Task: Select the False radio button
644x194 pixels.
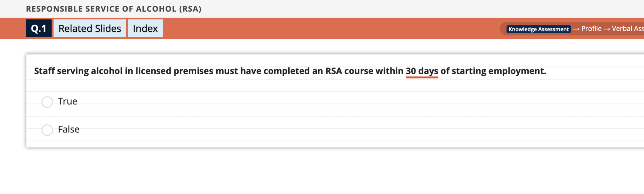Action: pyautogui.click(x=47, y=130)
